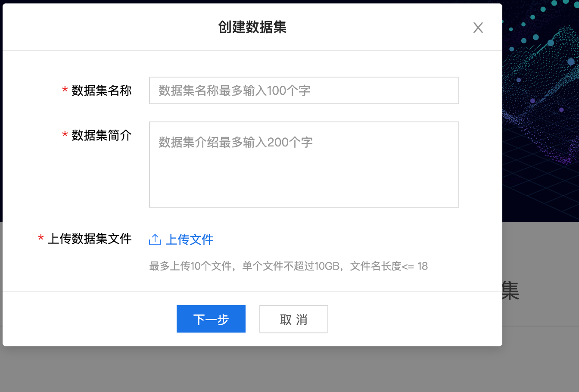Dismiss dialog via 取消 button

294,319
